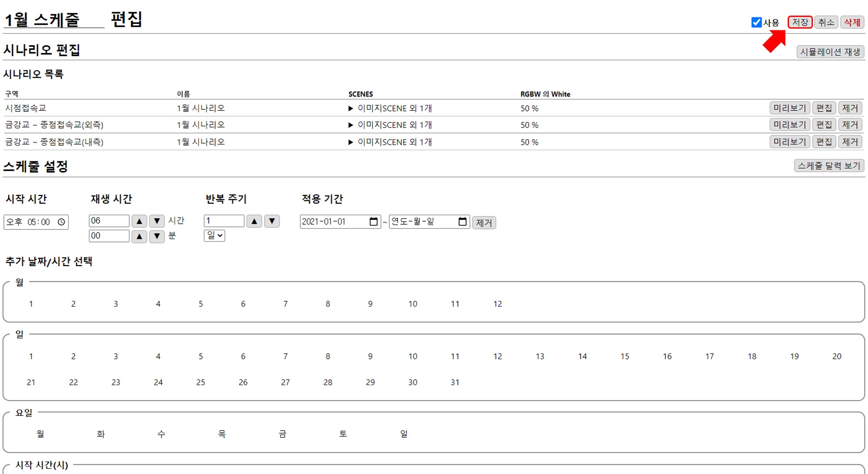Click '금강교 ~ 종점접속교(외측)' zone cell
Viewport: 868px width, 474px height.
point(54,125)
